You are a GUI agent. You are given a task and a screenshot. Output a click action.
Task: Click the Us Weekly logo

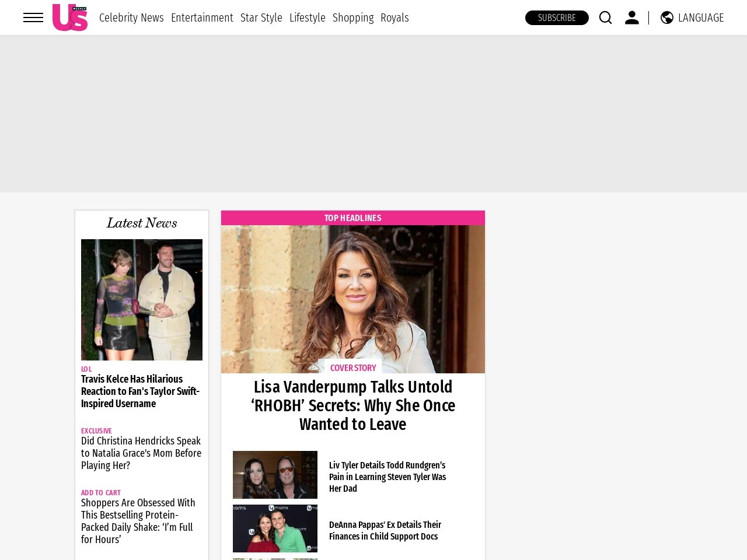70,17
